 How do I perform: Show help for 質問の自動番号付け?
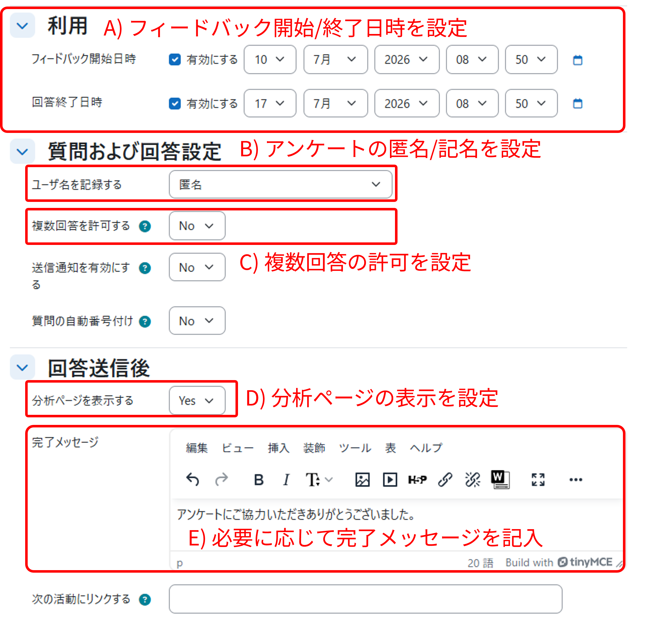(145, 322)
